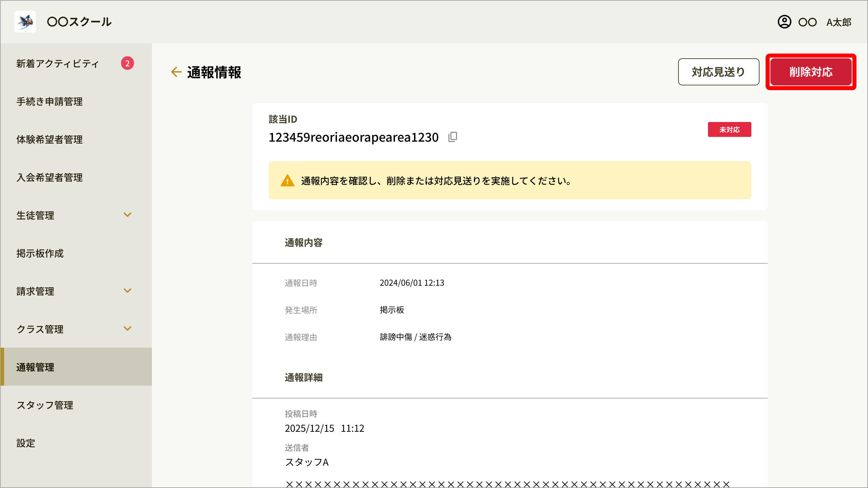Click the 対応見送り button
Viewport: 868px width, 488px height.
(718, 72)
